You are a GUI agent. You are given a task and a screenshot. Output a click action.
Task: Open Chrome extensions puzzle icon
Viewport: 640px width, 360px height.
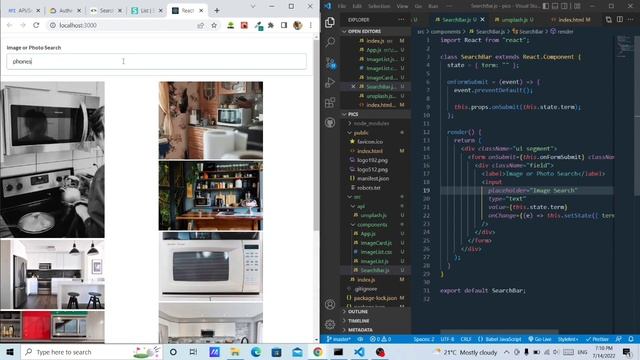pos(271,25)
